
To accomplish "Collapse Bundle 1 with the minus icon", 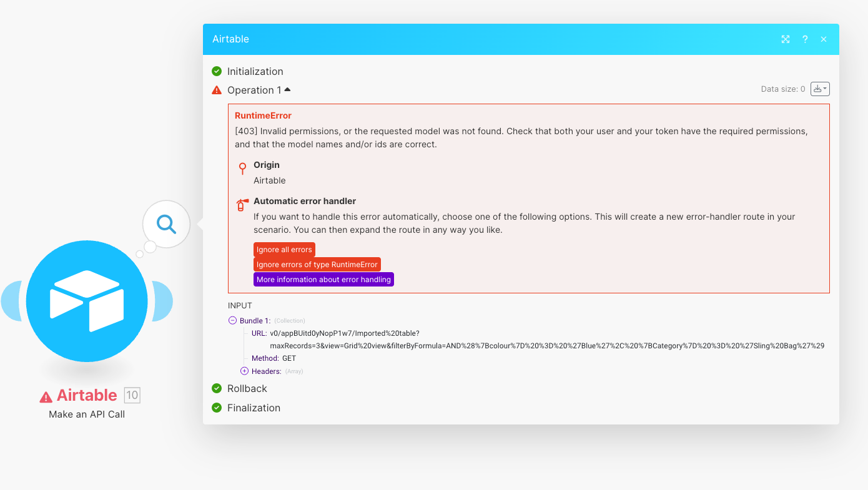I will [233, 320].
